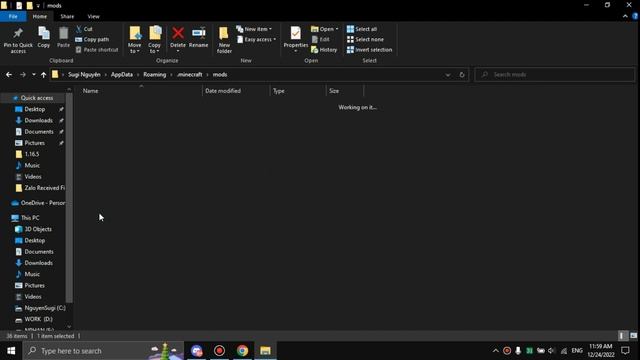The height and width of the screenshot is (360, 640).
Task: Click the Search mods field
Action: pyautogui.click(x=555, y=75)
